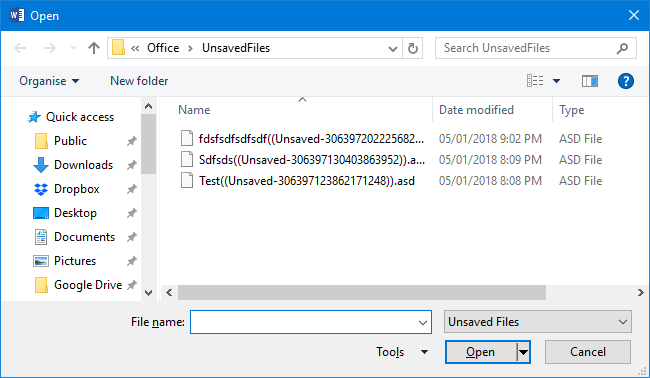Create a New folder
Viewport: 650px width, 378px height.
click(139, 81)
